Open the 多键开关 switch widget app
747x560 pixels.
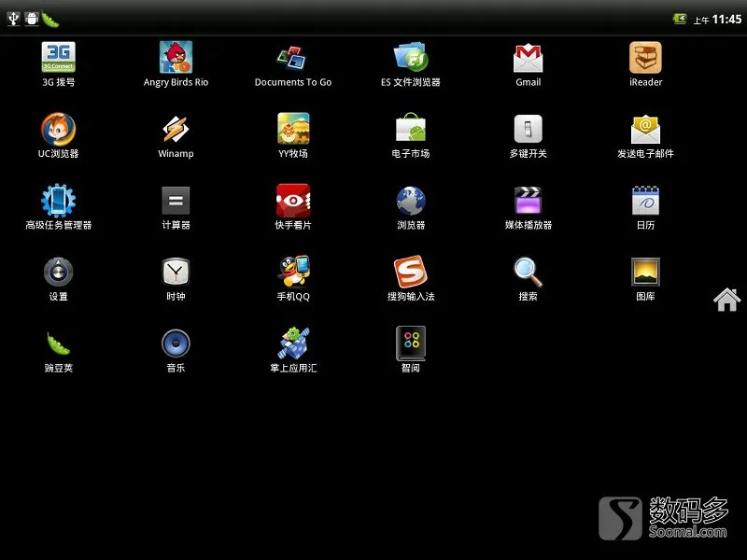(x=528, y=135)
